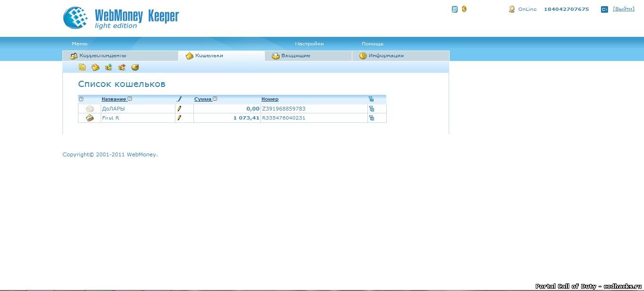Switch to the Входящие tab
The image size is (644, 291).
pyautogui.click(x=308, y=56)
